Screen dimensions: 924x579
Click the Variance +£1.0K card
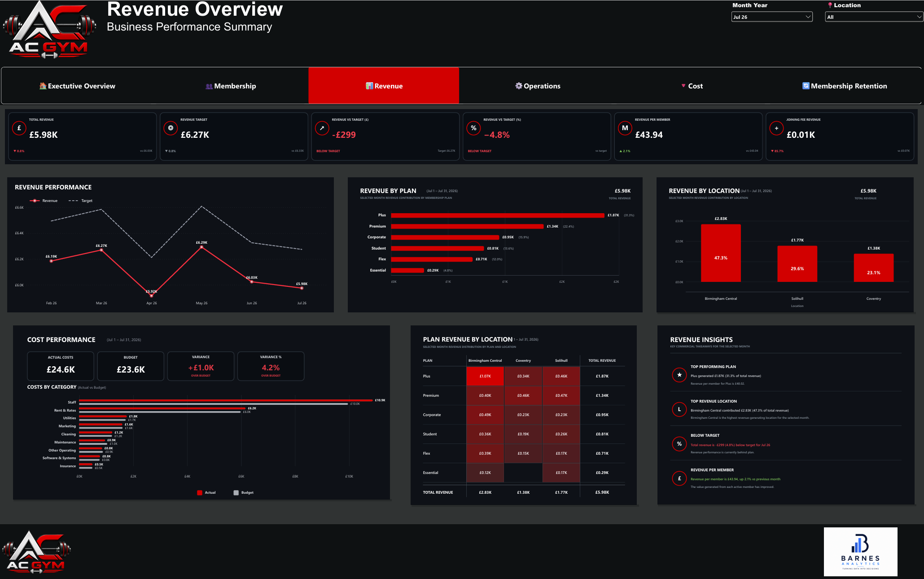201,366
